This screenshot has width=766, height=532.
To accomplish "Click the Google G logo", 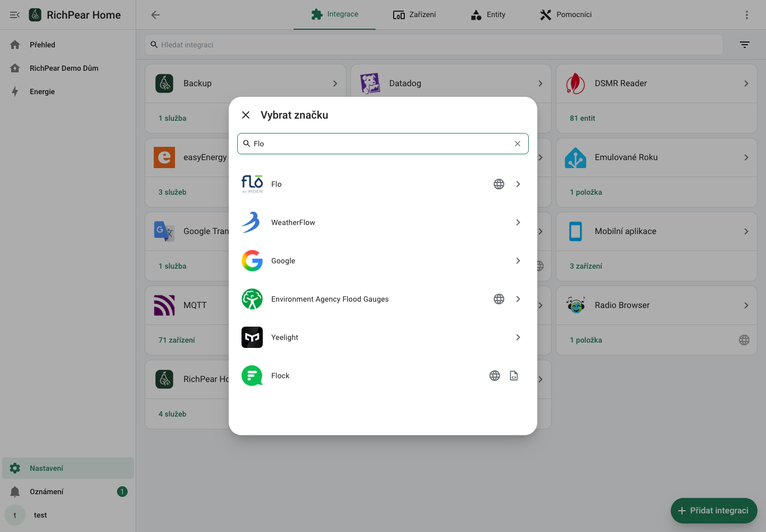I will coord(252,261).
